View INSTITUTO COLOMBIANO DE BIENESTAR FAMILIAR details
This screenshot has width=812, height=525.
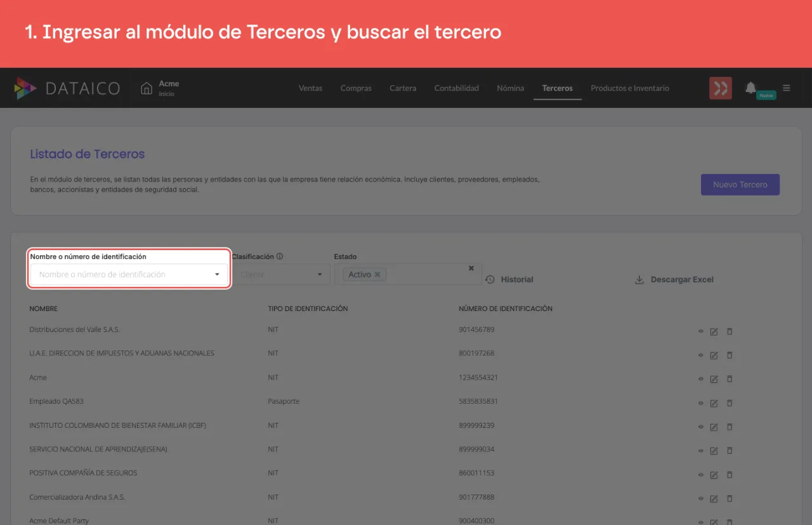click(x=701, y=427)
